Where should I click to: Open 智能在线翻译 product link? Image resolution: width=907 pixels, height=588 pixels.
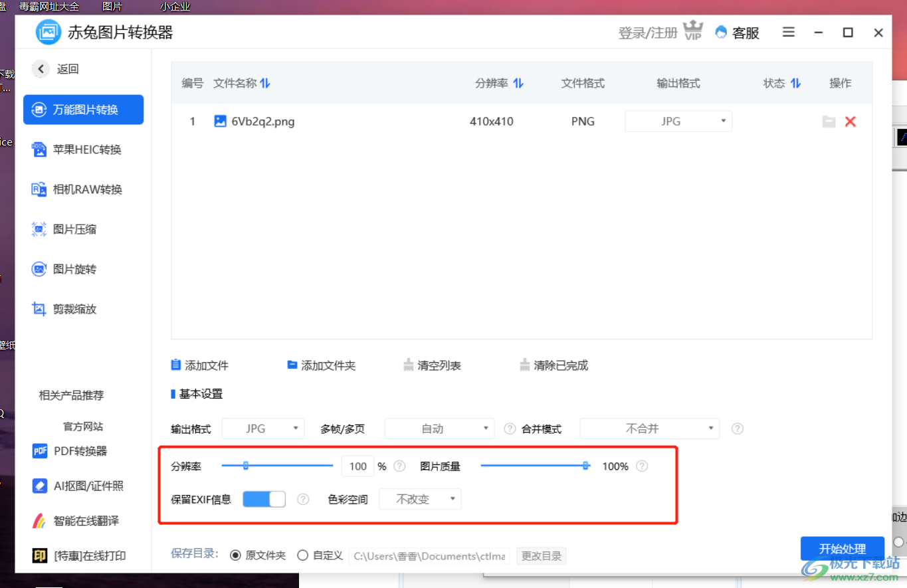pos(75,520)
